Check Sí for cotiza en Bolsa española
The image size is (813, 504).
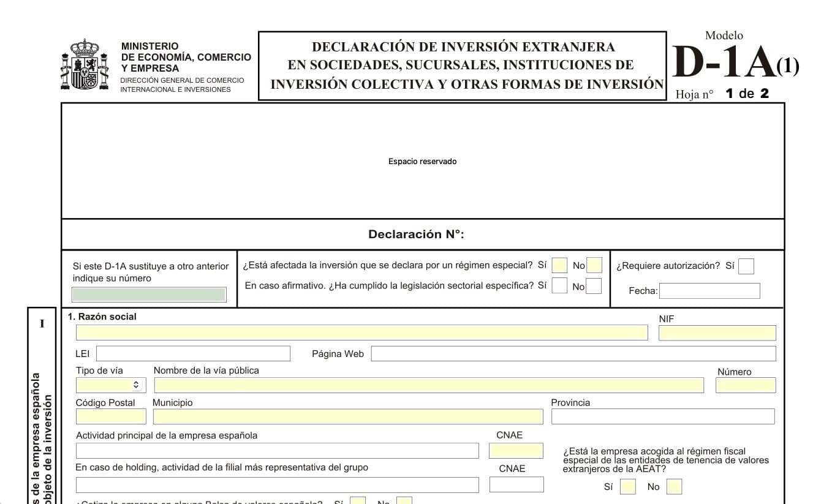(357, 501)
